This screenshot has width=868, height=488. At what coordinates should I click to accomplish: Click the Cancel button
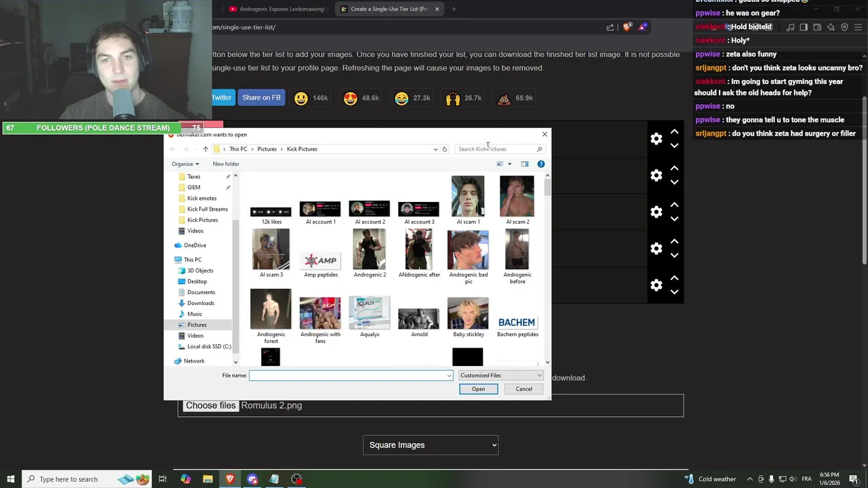pyautogui.click(x=524, y=389)
